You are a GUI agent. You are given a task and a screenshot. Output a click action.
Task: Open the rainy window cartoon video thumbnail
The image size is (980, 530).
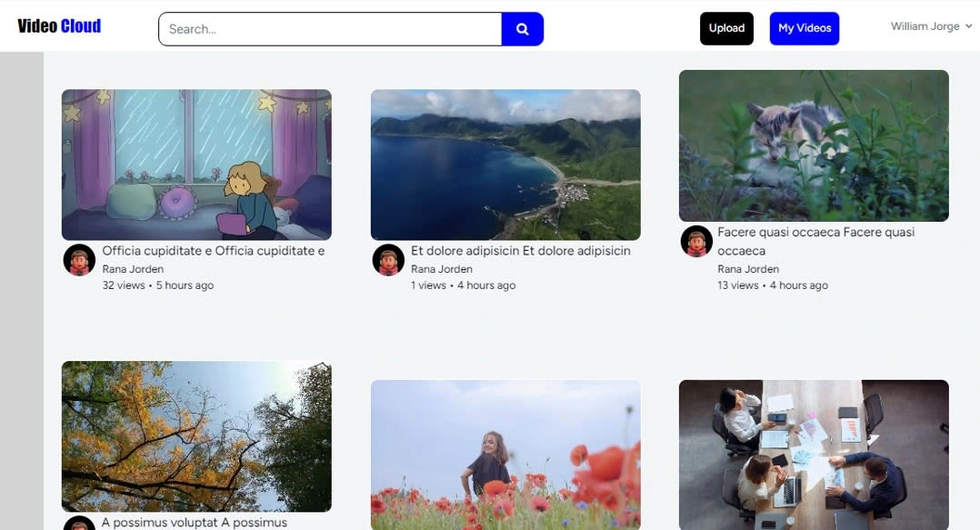coord(196,165)
